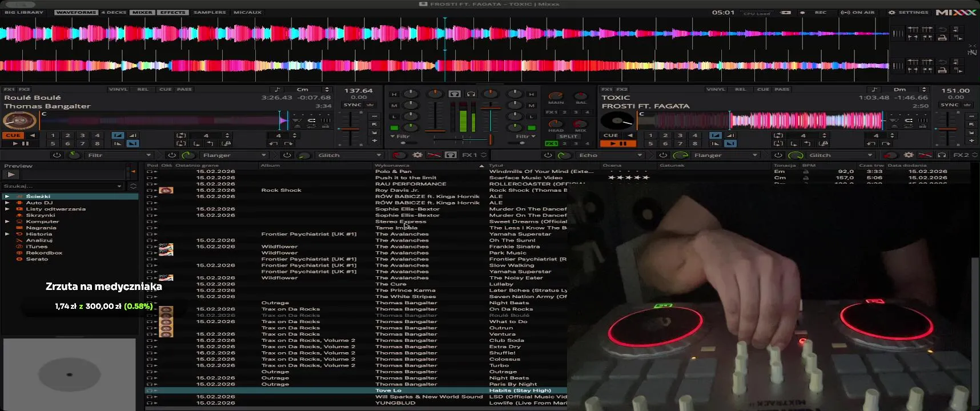Set outro end marker on deck 1
This screenshot has height=411, width=980.
(132, 143)
